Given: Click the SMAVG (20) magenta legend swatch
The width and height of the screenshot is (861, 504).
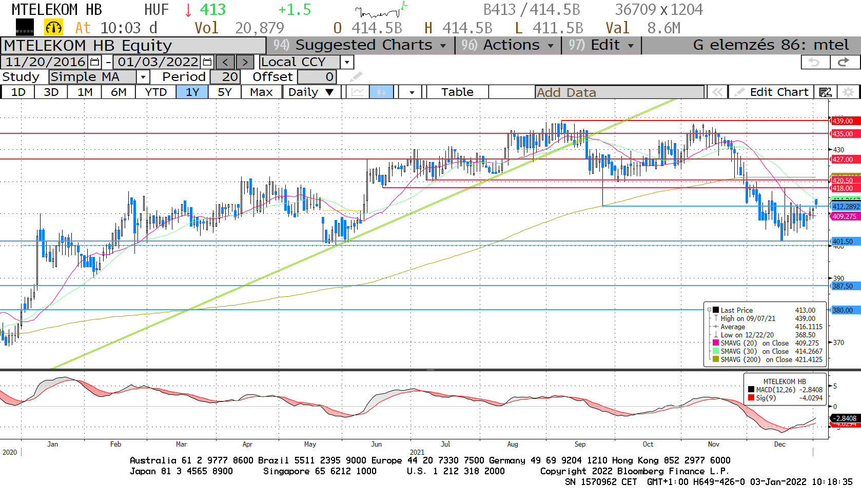Looking at the screenshot, I should pyautogui.click(x=716, y=343).
